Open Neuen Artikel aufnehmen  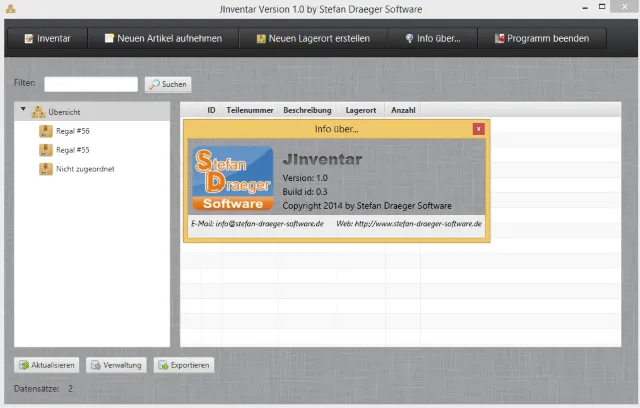(162, 39)
